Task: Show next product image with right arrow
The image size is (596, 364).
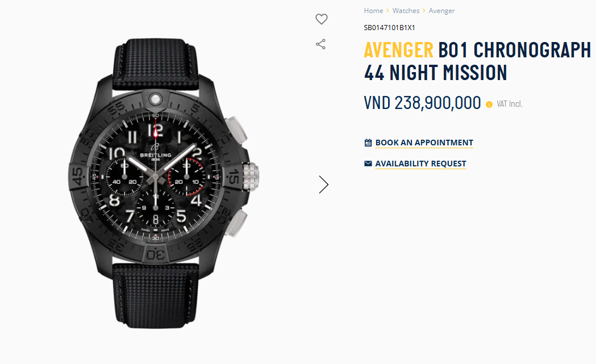Action: [323, 185]
